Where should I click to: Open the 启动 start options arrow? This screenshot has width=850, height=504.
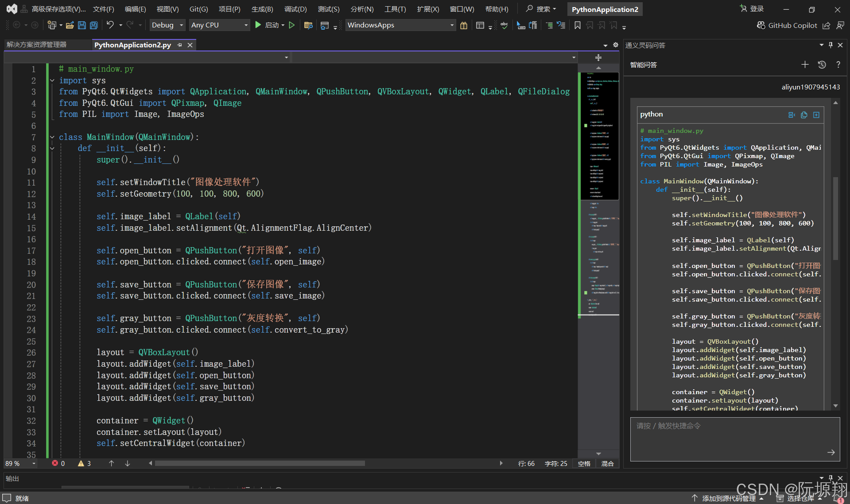click(283, 25)
